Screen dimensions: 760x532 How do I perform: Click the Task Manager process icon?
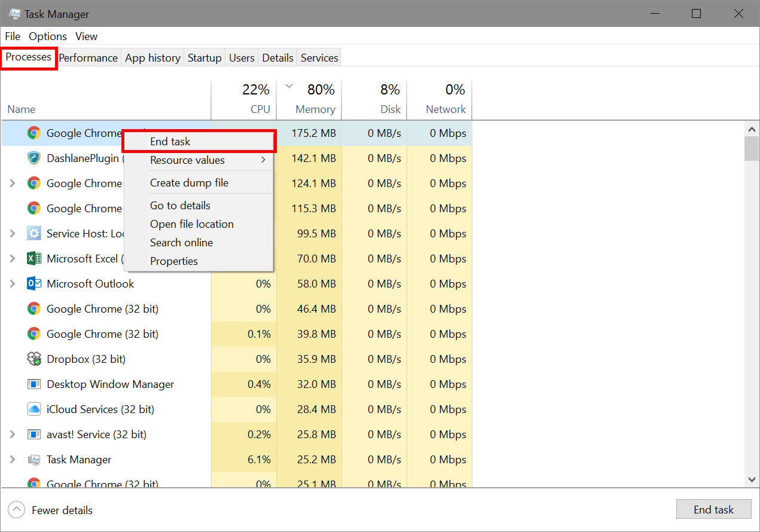[x=35, y=459]
